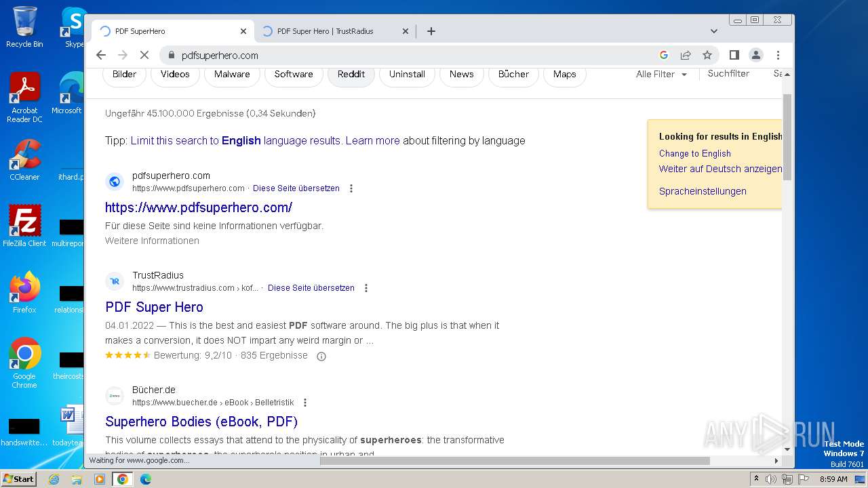
Task: Bookmark this page with the star
Action: pyautogui.click(x=707, y=55)
